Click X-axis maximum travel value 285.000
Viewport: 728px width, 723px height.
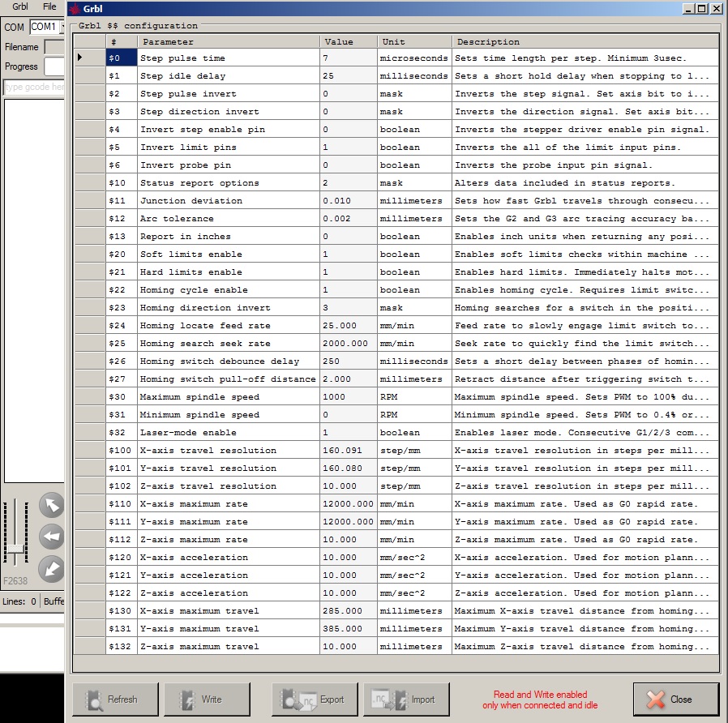pyautogui.click(x=349, y=610)
